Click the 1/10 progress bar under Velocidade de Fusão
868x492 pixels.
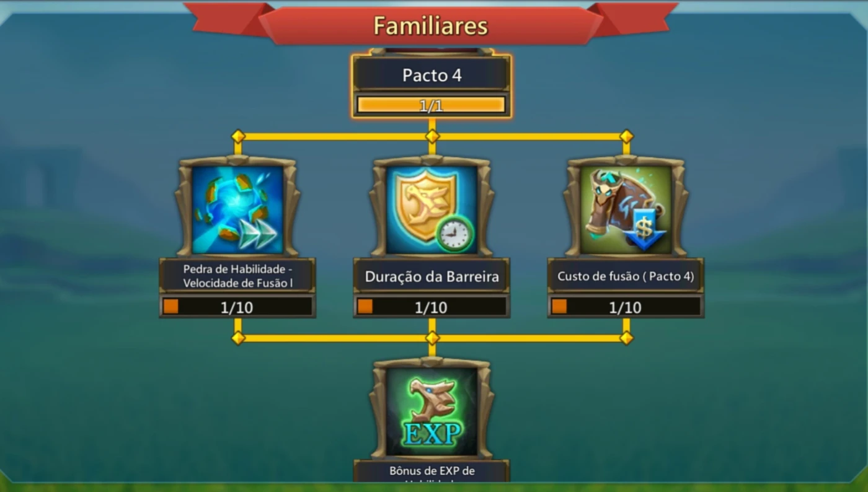pos(237,307)
